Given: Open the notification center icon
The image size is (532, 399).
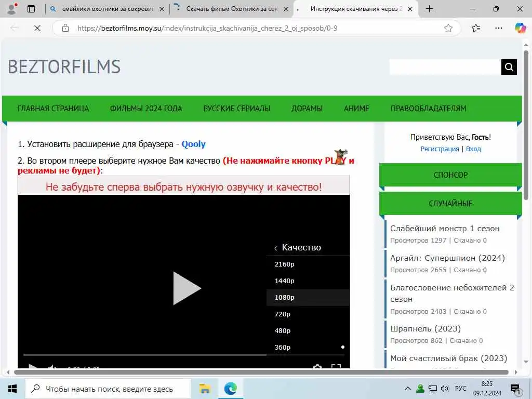Looking at the screenshot, I should click(x=515, y=389).
